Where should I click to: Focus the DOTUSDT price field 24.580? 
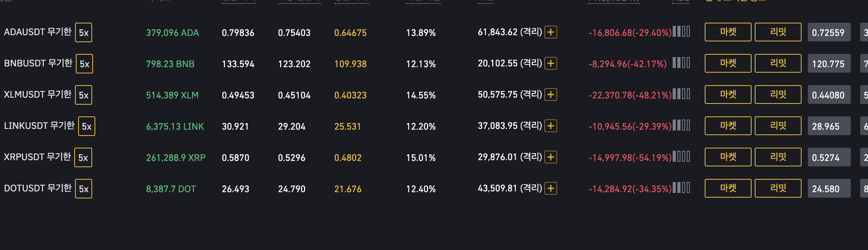829,189
